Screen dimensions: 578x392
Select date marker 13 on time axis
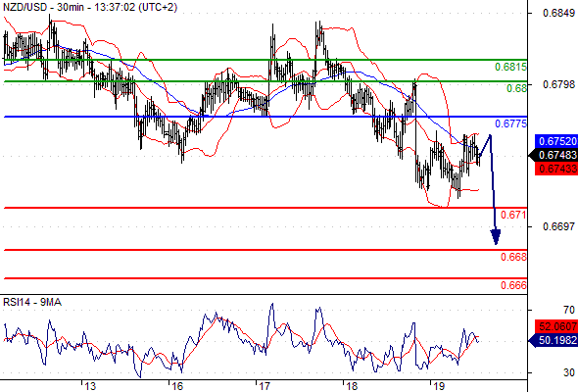[x=90, y=386]
